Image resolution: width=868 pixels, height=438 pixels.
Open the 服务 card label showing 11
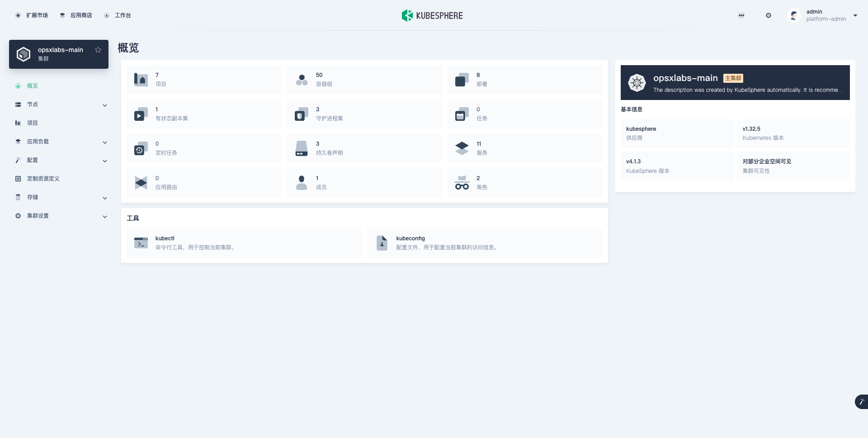click(x=482, y=153)
